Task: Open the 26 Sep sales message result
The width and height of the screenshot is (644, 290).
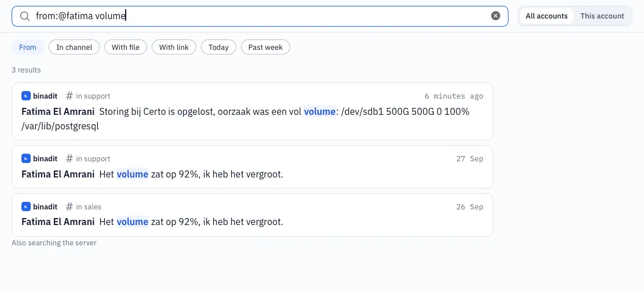Action: [252, 215]
